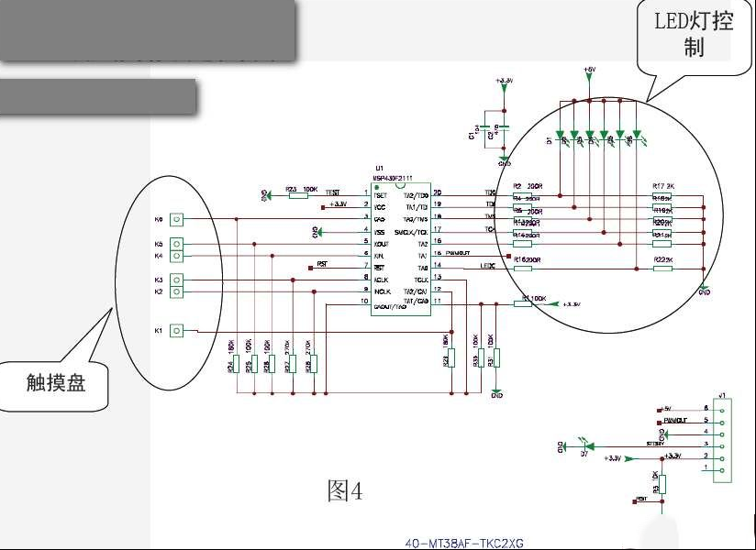Select touch pad K5 square
Image resolution: width=756 pixels, height=550 pixels.
pos(177,244)
